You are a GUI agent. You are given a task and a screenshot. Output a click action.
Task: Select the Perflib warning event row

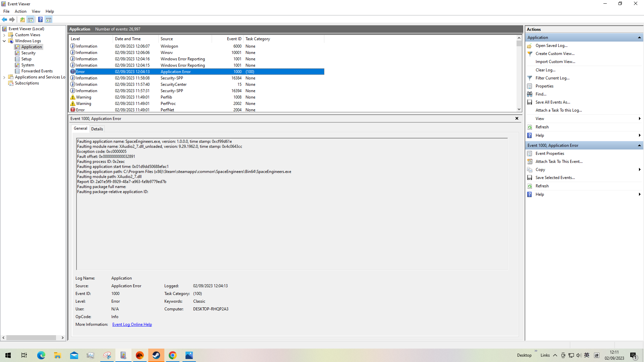point(197,97)
